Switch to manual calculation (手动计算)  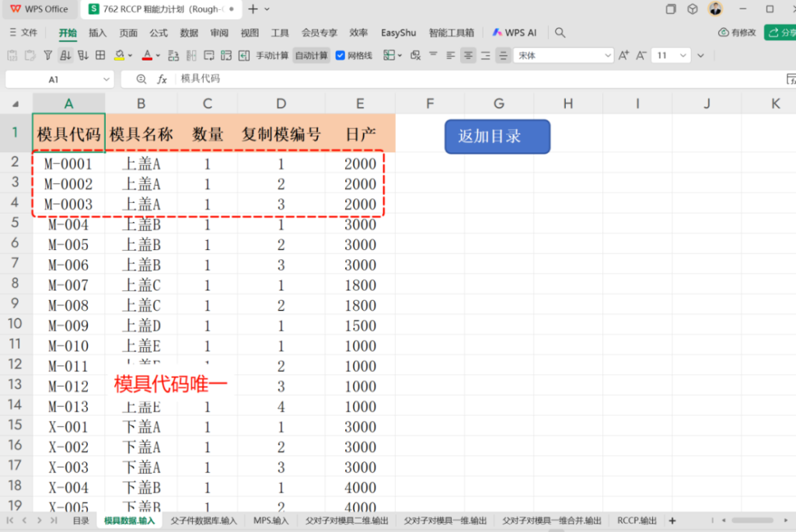(272, 56)
